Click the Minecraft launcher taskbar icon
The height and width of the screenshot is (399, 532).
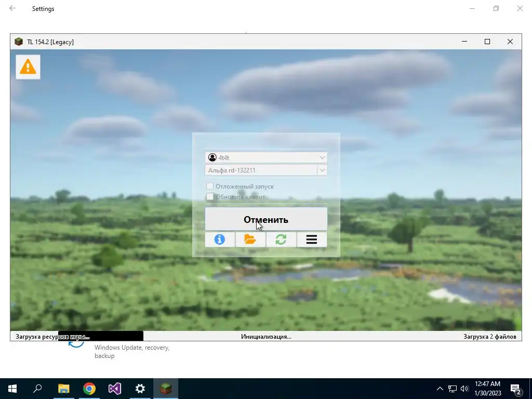pyautogui.click(x=166, y=389)
